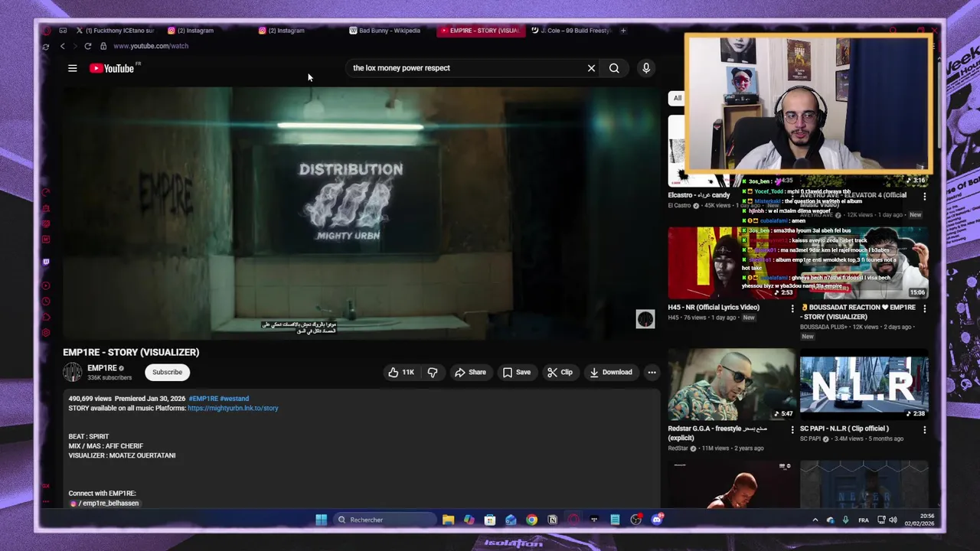Download the video
The height and width of the screenshot is (551, 980).
click(x=611, y=372)
